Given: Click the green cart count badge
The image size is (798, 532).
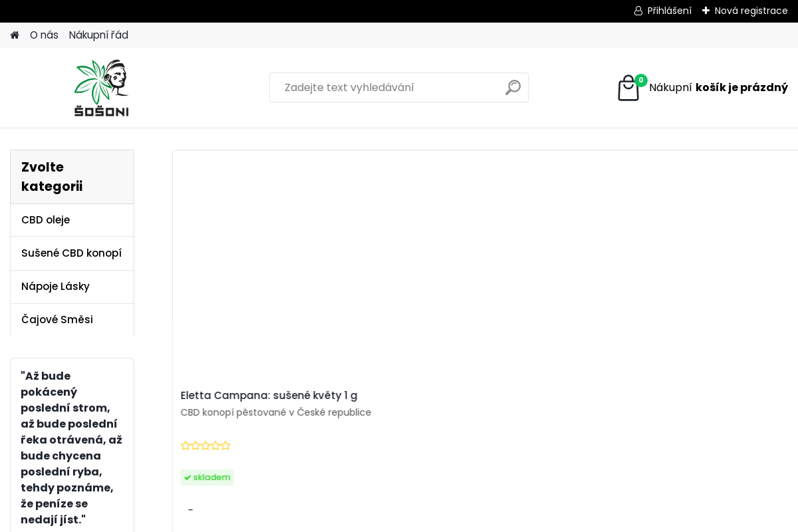Looking at the screenshot, I should (x=641, y=80).
